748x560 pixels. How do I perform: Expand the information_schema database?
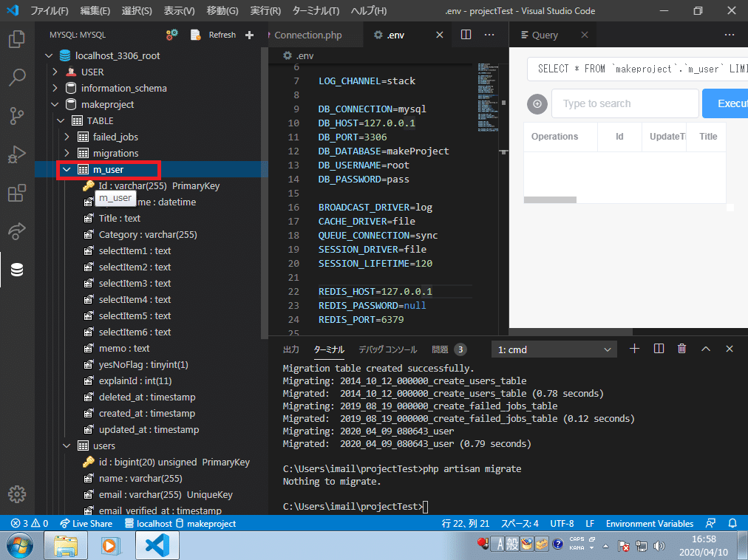click(x=55, y=88)
